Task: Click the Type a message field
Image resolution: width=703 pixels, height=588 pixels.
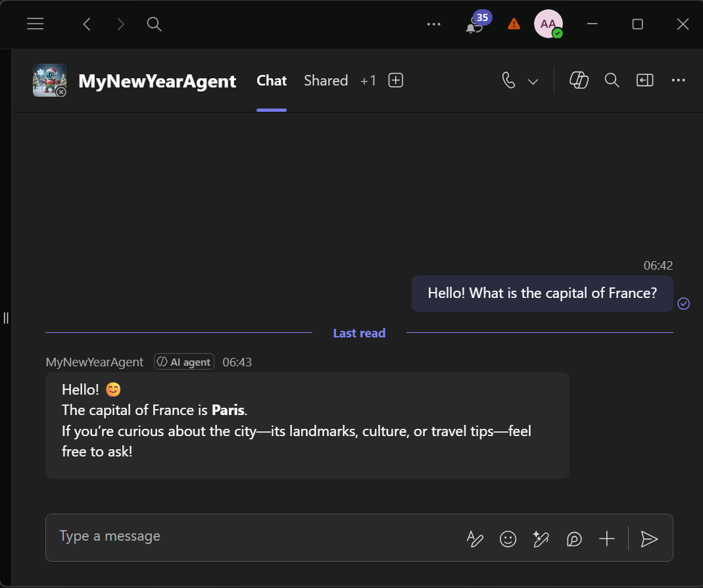Action: tap(250, 537)
